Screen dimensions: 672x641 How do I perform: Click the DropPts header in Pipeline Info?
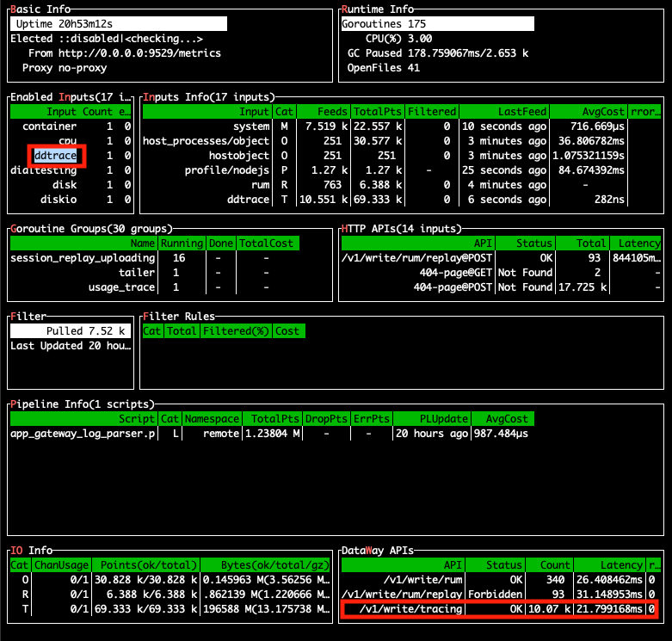[326, 419]
